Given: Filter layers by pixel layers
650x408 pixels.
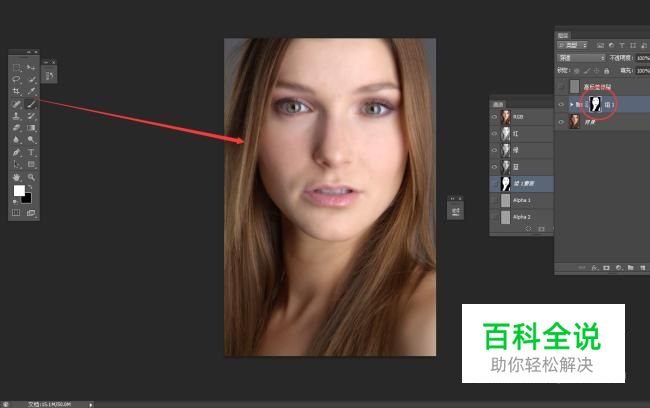Looking at the screenshot, I should [x=600, y=45].
